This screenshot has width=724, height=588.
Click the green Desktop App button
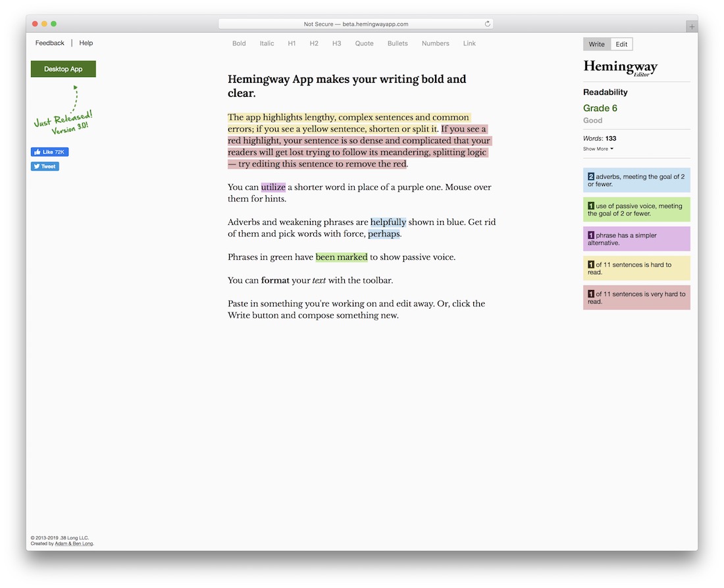[63, 69]
